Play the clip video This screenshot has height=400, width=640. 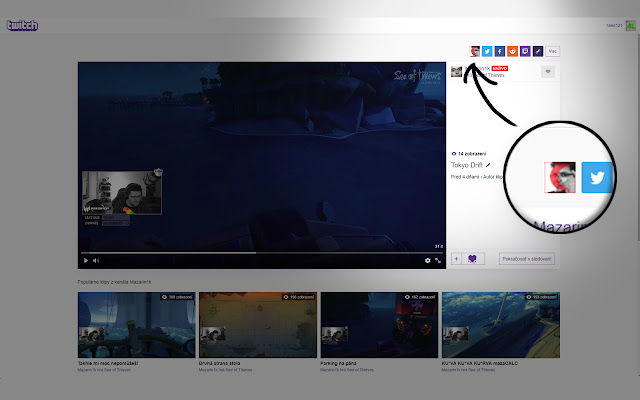86,260
